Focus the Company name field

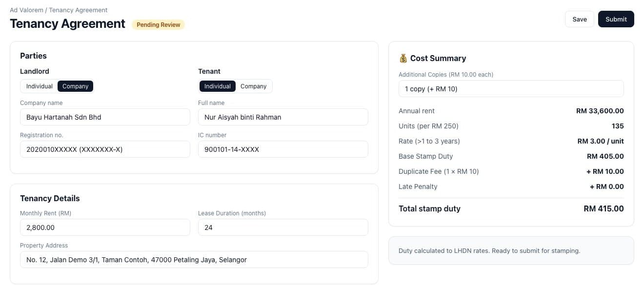coord(105,117)
